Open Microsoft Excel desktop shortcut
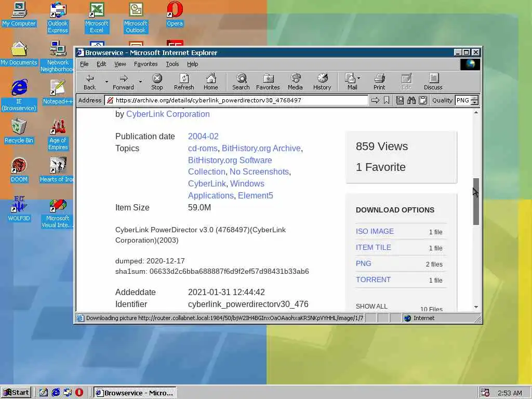The height and width of the screenshot is (399, 532). coord(97,18)
